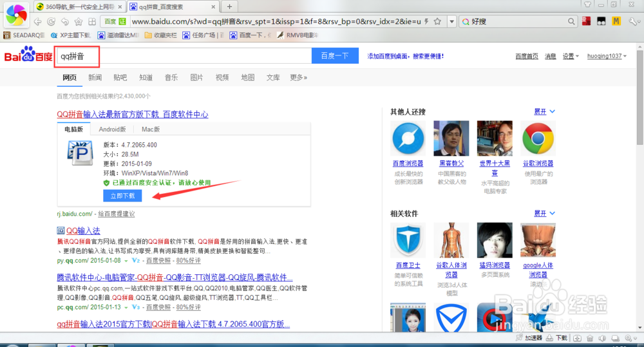Click the QQ拼音 software icon
The image size is (644, 347).
coord(80,153)
